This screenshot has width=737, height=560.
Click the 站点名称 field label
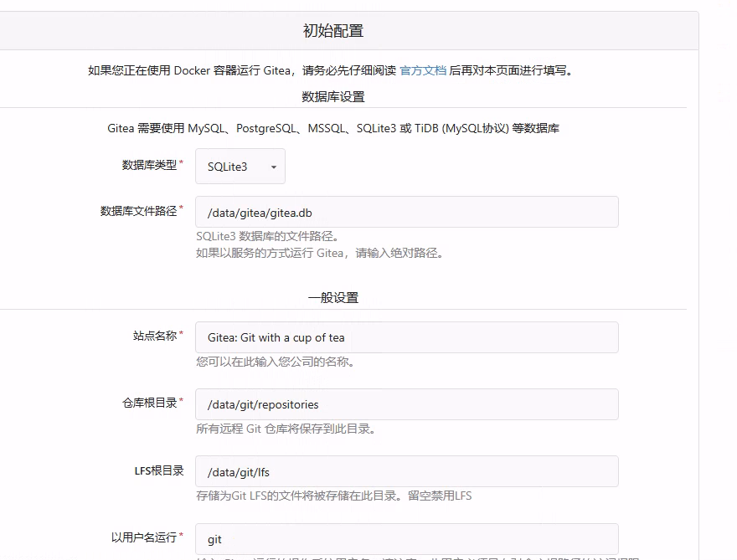pyautogui.click(x=155, y=336)
